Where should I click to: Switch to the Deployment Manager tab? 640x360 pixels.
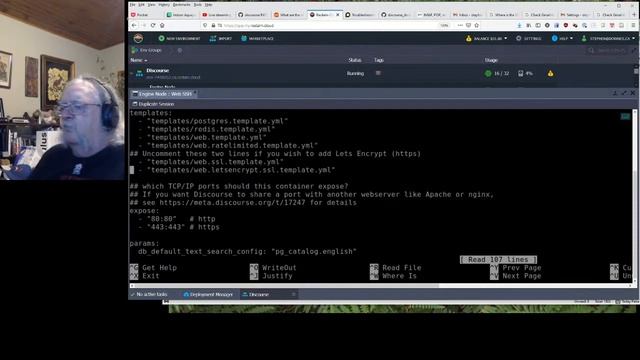208,294
